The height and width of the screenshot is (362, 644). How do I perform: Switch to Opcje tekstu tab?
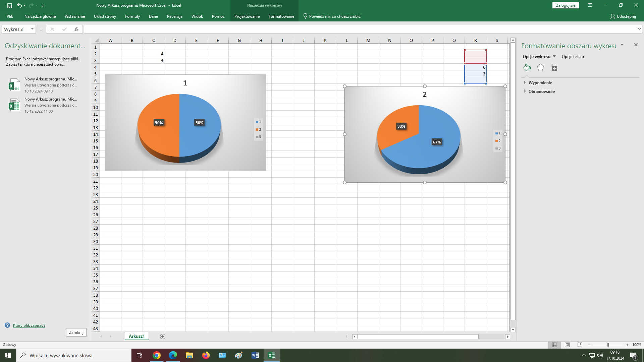[x=573, y=57]
